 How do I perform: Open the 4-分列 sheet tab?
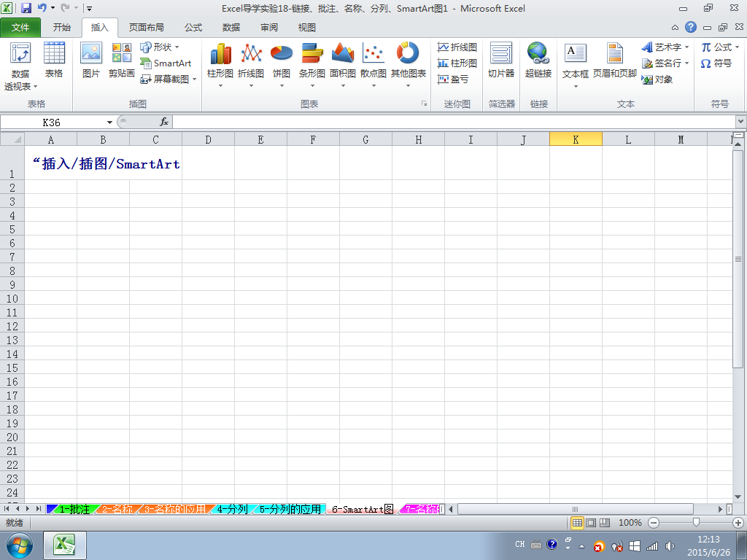(x=232, y=509)
